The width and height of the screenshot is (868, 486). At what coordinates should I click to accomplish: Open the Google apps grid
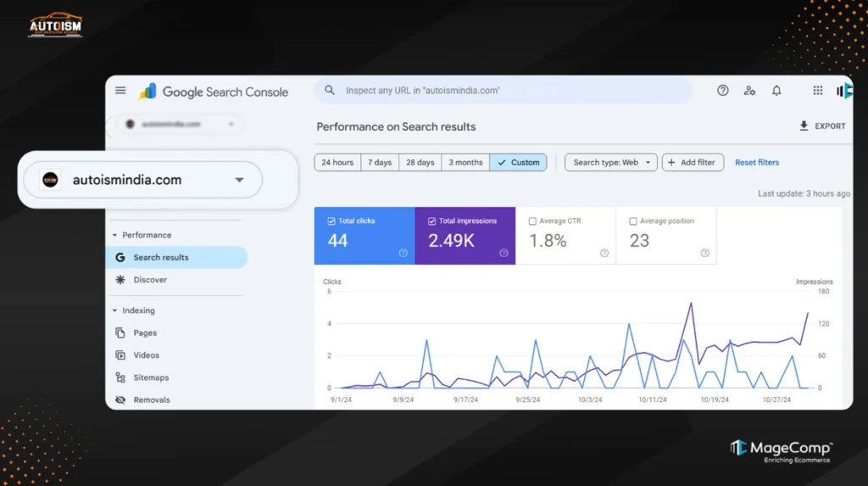coord(817,91)
